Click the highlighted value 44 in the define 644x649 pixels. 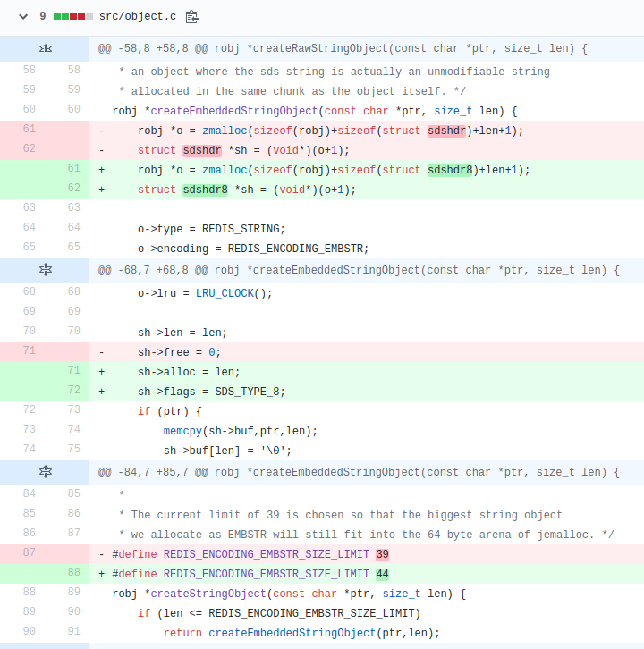tap(382, 573)
